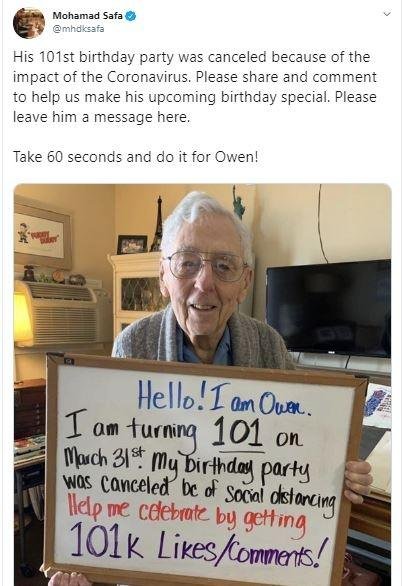
Task: Select the line 'Take 60 seconds and do it for Owen!'
Action: (x=135, y=157)
